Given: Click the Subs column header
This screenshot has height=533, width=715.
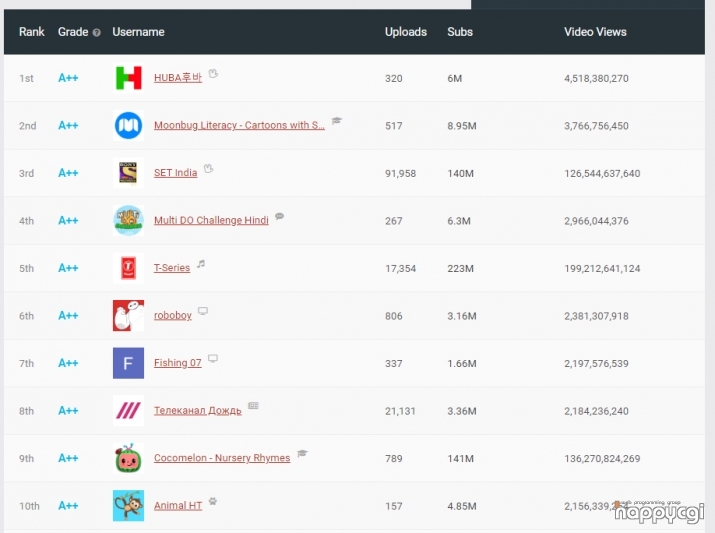Looking at the screenshot, I should pos(460,32).
